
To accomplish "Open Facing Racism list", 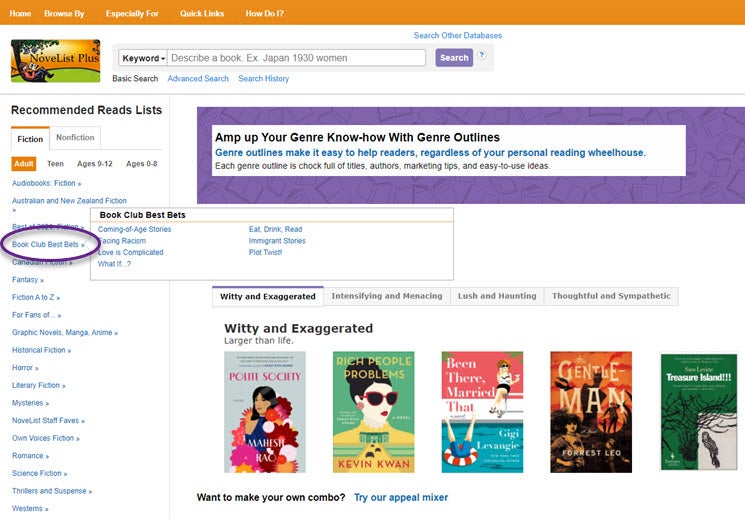I will 122,240.
